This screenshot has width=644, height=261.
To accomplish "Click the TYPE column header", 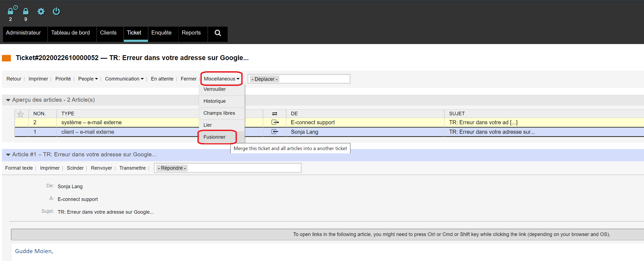I will [68, 114].
